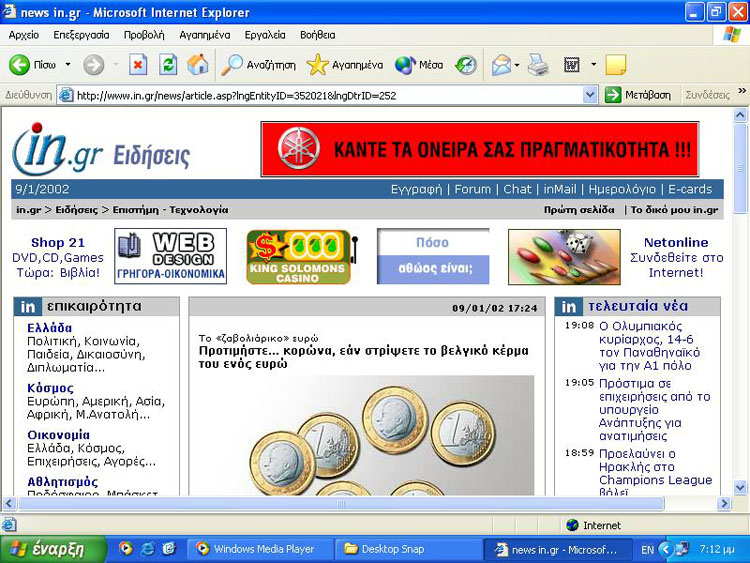The image size is (750, 563).
Task: Click the Windows flag logo throbber
Action: tap(732, 34)
